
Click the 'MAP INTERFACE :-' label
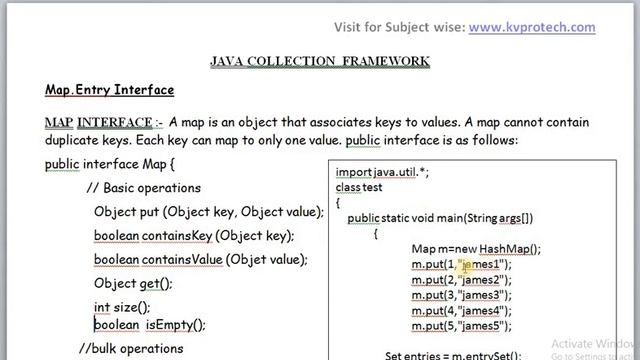tap(104, 122)
